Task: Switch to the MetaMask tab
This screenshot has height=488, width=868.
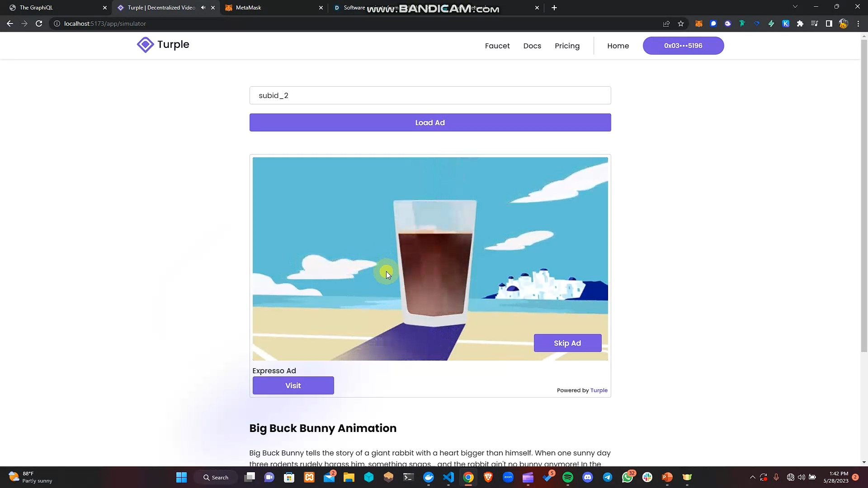Action: pyautogui.click(x=271, y=8)
